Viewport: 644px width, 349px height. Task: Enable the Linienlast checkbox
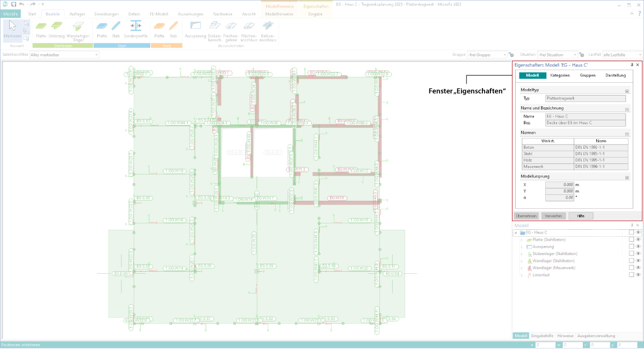pyautogui.click(x=631, y=274)
